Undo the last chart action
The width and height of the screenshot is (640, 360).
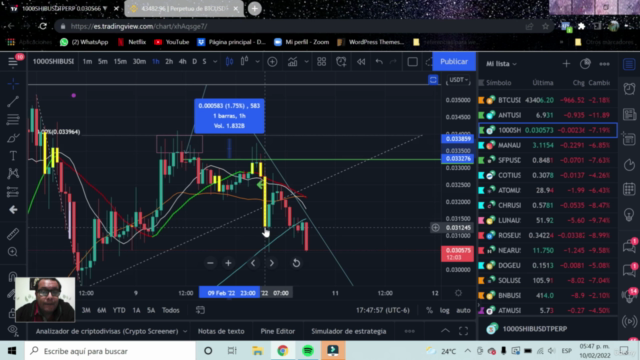pos(379,62)
